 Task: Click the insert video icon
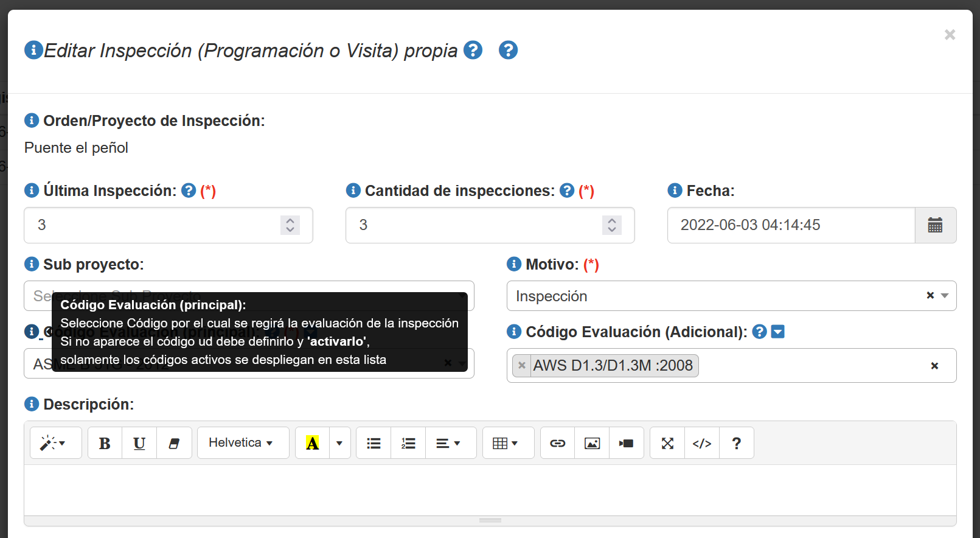pos(627,443)
